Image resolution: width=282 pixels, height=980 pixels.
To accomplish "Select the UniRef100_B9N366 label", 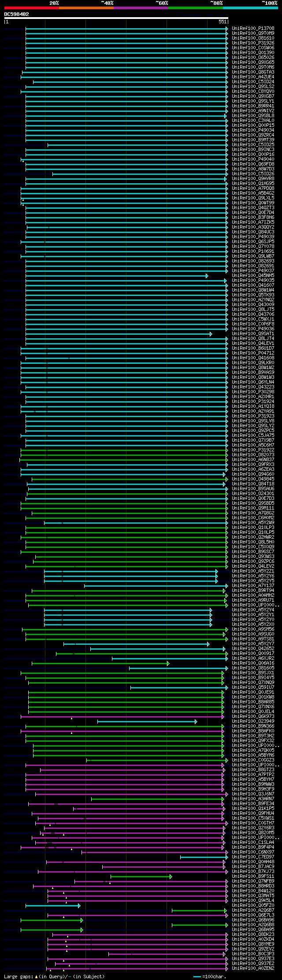I will (x=253, y=726).
